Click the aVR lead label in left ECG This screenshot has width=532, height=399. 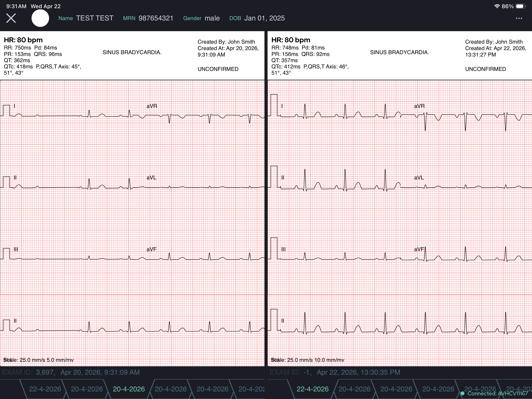click(152, 106)
